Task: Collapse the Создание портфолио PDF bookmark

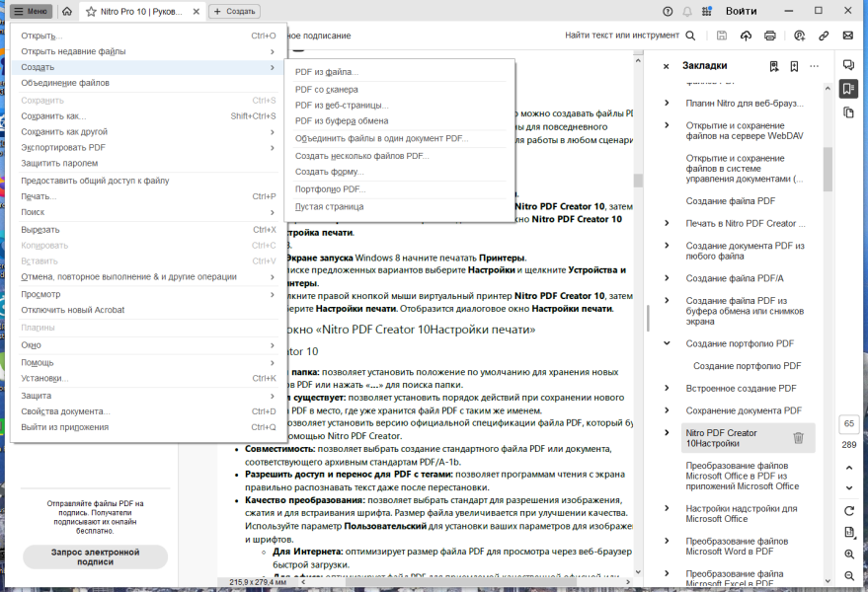Action: click(668, 343)
